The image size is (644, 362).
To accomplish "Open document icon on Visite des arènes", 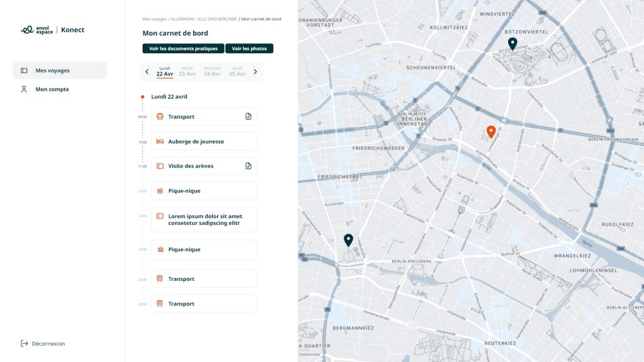I will point(248,166).
